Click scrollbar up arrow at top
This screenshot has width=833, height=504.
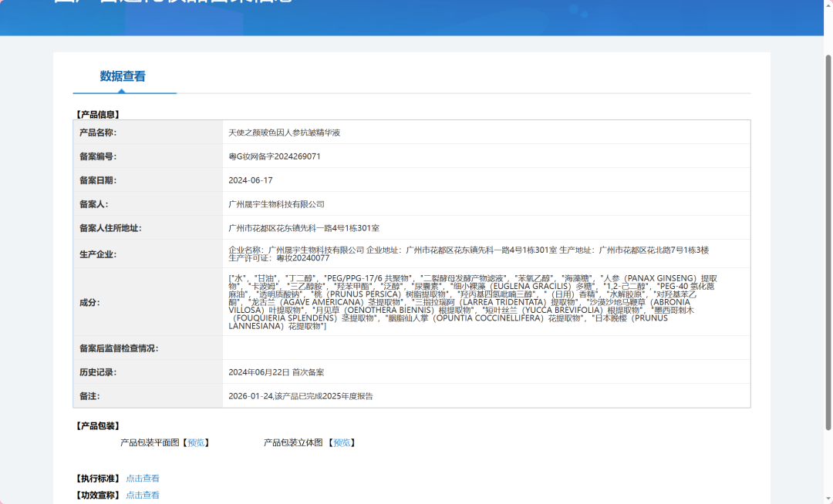click(828, 5)
